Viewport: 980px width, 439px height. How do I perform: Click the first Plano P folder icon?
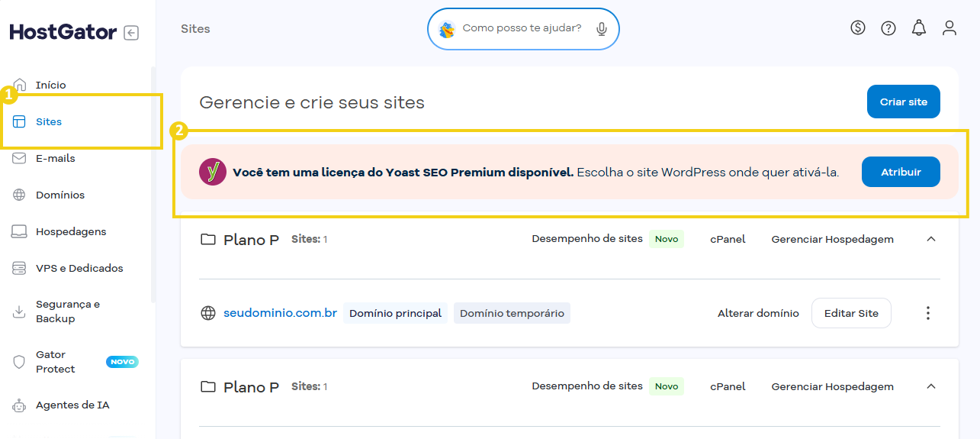(x=207, y=240)
